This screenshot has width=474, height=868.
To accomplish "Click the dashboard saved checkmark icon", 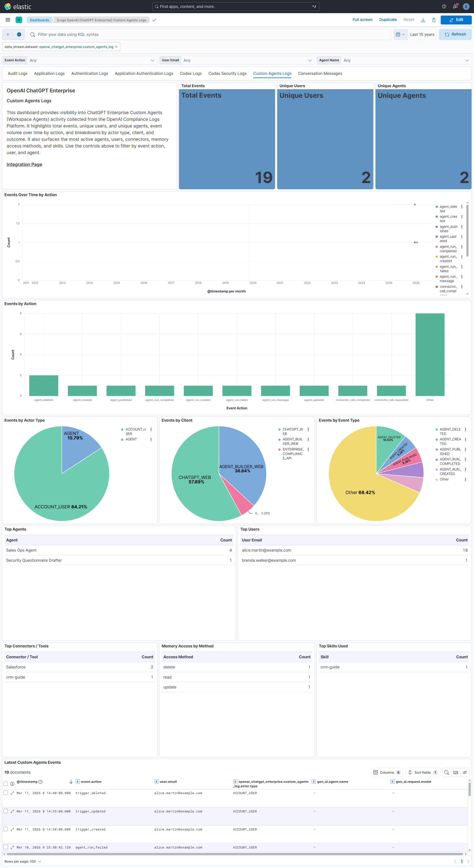I will [x=154, y=20].
